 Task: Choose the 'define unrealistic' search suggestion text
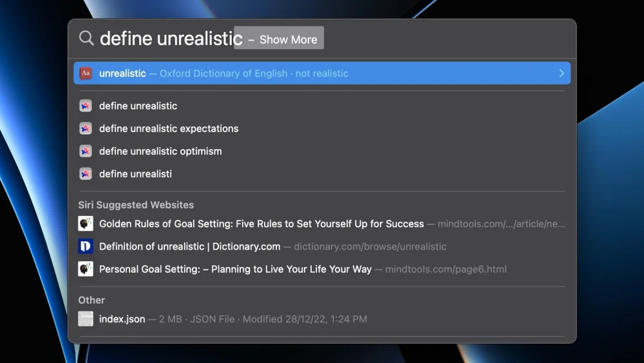tap(138, 106)
